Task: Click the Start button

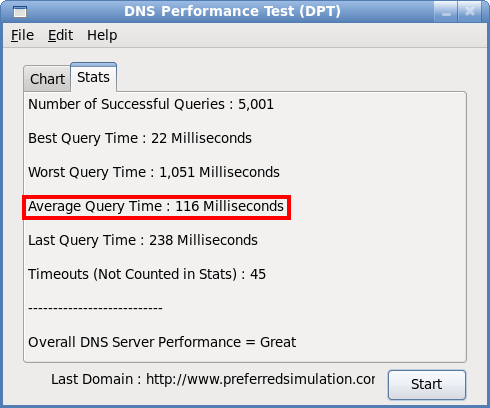Action: click(427, 384)
